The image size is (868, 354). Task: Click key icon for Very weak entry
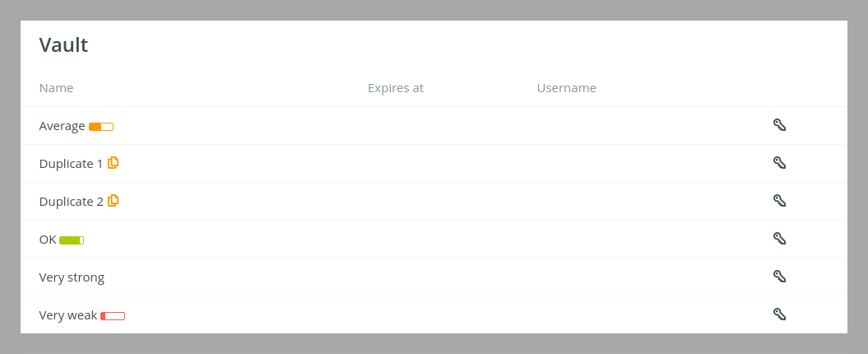click(x=779, y=314)
